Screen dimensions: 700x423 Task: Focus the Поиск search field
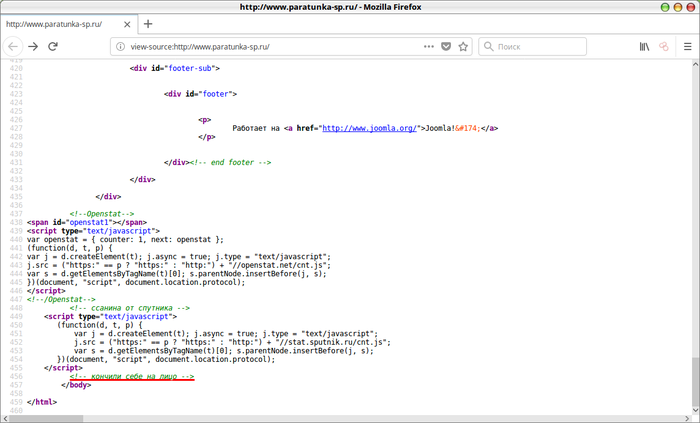pyautogui.click(x=550, y=46)
